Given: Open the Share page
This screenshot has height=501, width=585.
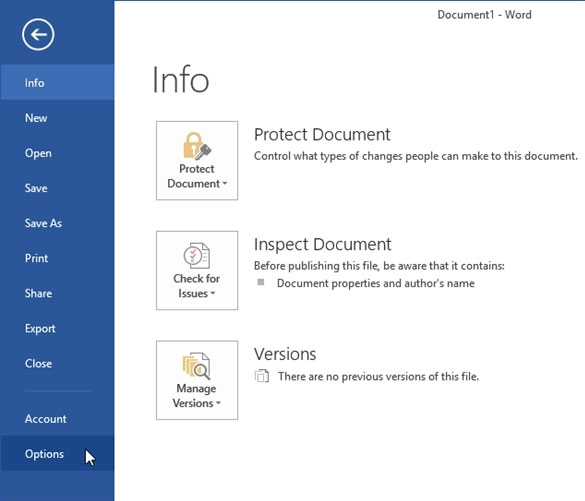Looking at the screenshot, I should coord(57,293).
